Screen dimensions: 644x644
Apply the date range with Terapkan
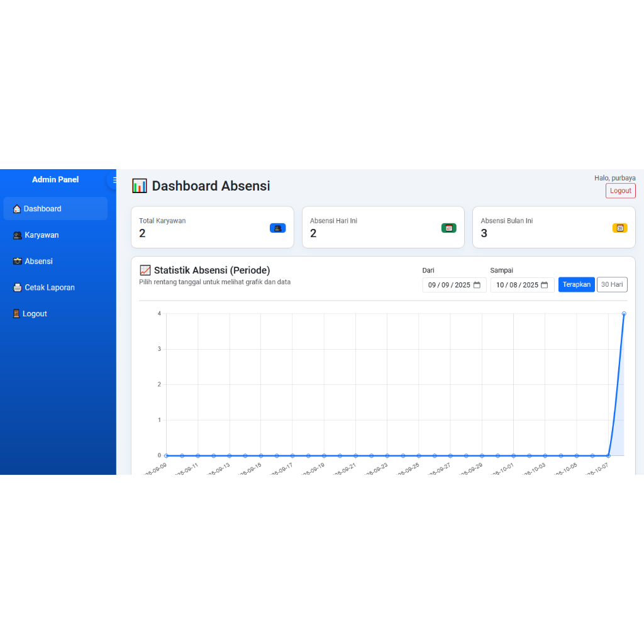tap(576, 285)
